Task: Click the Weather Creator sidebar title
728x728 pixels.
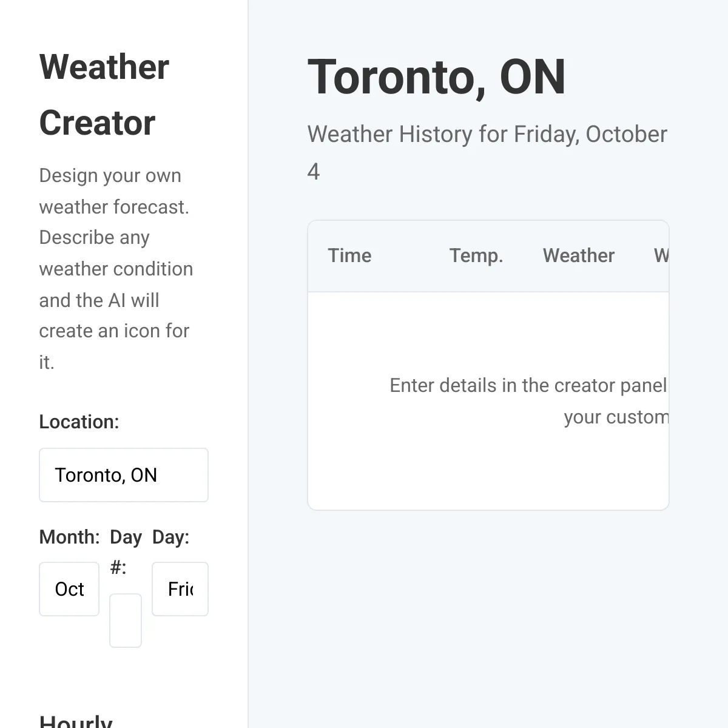Action: (x=104, y=95)
